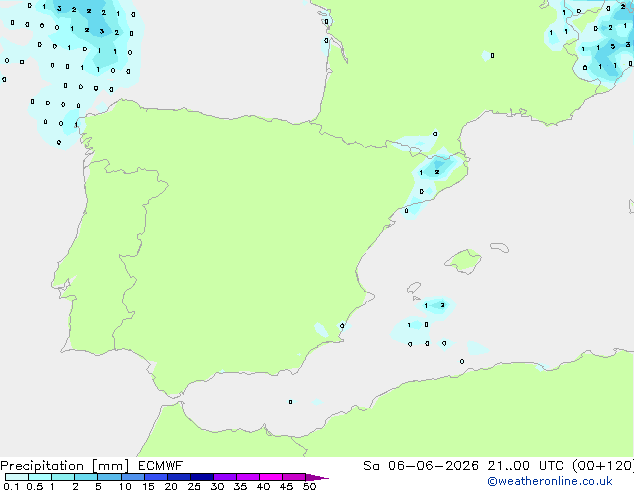Click the Menorca island outline on the map
The width and height of the screenshot is (634, 490).
click(x=499, y=247)
